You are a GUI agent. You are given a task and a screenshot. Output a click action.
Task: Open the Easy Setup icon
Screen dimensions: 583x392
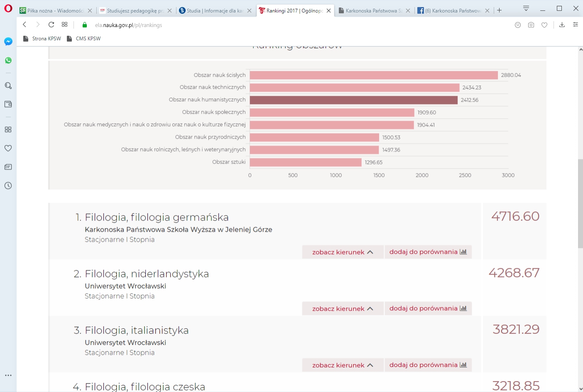pyautogui.click(x=576, y=25)
